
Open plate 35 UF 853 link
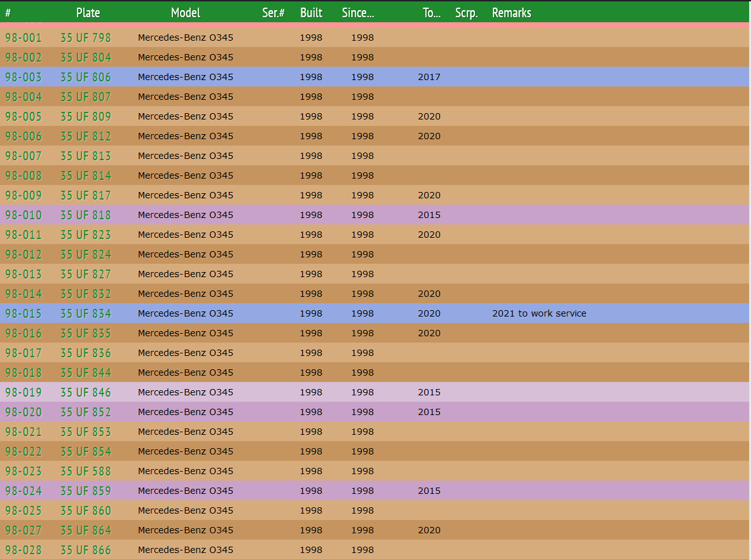click(86, 432)
